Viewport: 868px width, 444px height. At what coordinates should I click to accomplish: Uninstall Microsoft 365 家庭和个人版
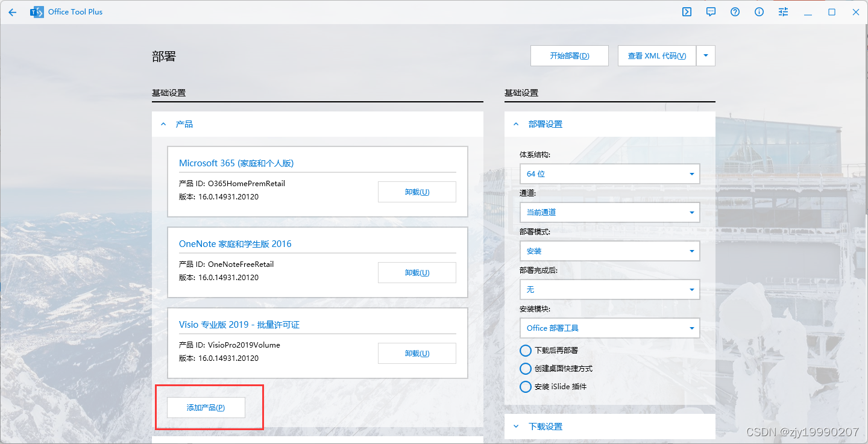click(x=417, y=192)
